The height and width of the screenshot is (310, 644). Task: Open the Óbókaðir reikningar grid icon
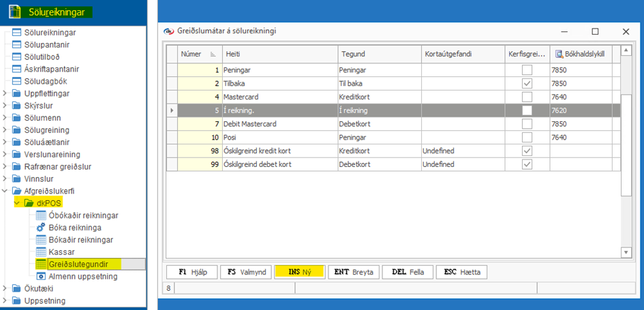(x=42, y=215)
